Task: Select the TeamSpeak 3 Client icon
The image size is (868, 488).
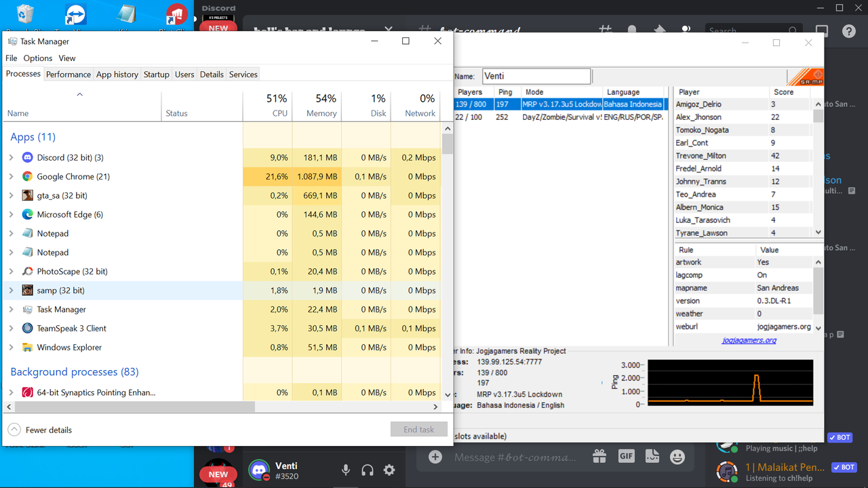Action: click(27, 328)
